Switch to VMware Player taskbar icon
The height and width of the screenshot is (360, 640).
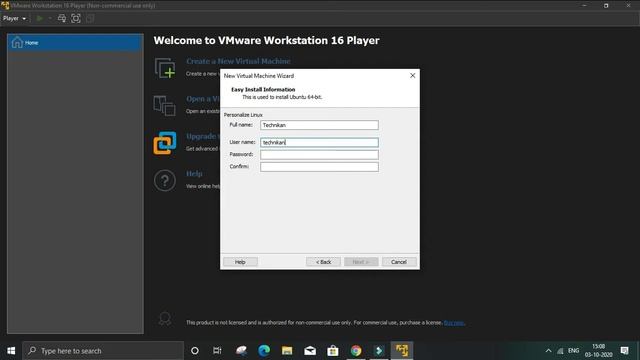[402, 351]
